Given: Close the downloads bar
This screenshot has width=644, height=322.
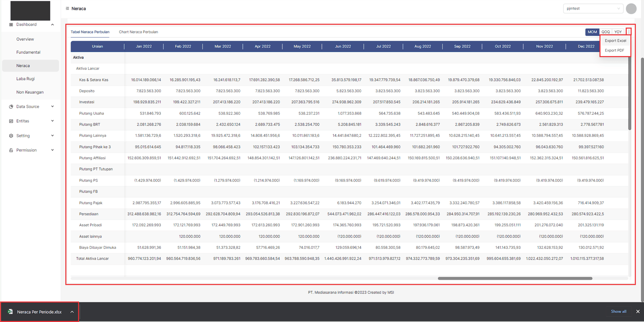Looking at the screenshot, I should tap(638, 311).
